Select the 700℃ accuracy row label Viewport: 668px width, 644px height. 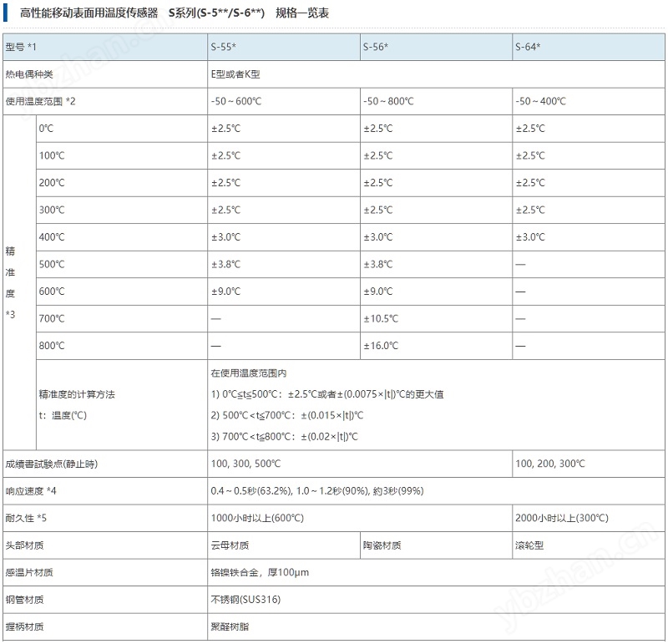52,319
